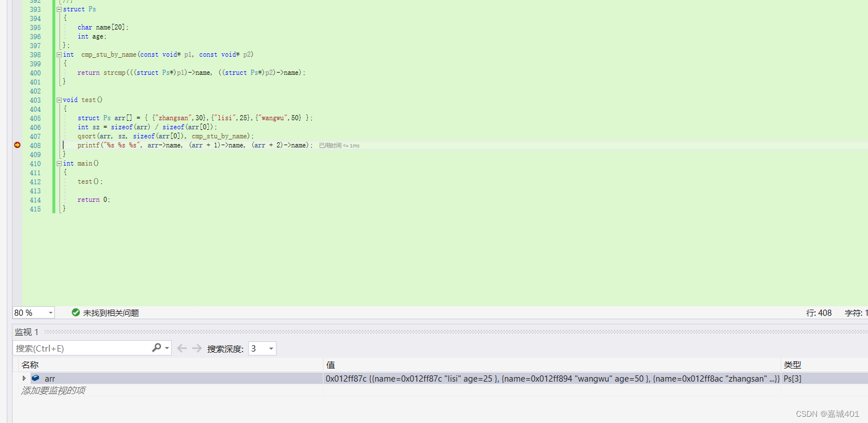Open the 80 % editor zoom dropdown

(34, 312)
